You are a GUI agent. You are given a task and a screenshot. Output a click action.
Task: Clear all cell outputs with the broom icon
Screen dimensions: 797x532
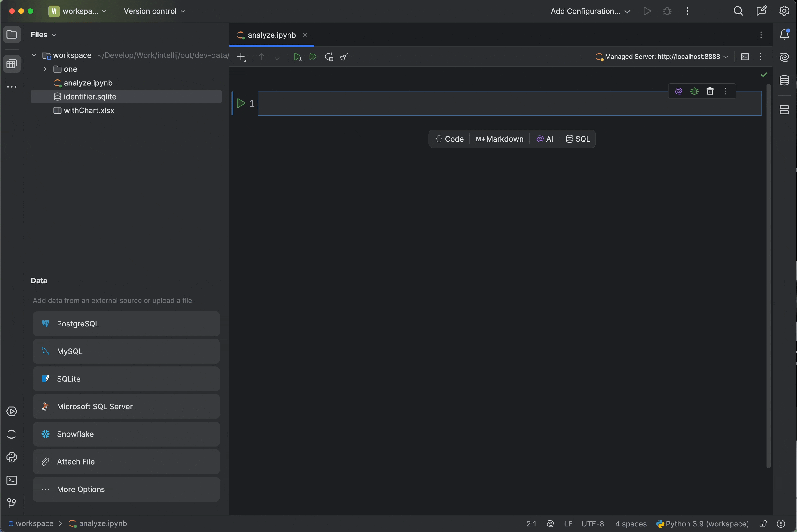344,57
